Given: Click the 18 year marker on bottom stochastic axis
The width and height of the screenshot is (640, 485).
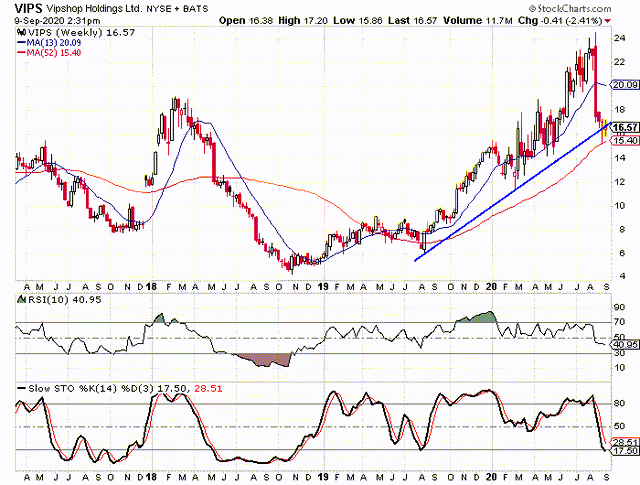Looking at the screenshot, I should [151, 477].
